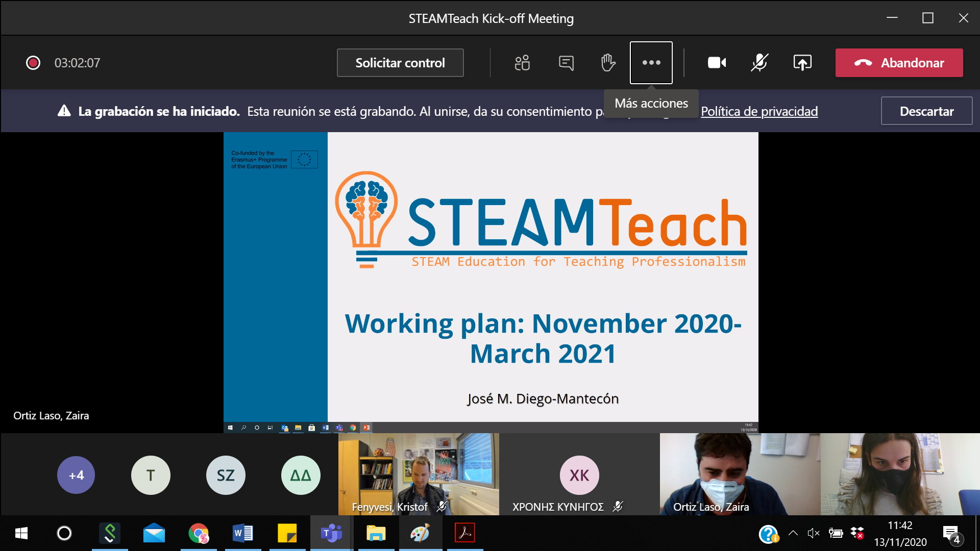
Task: Open Microsoft Word from the taskbar
Action: click(x=242, y=534)
